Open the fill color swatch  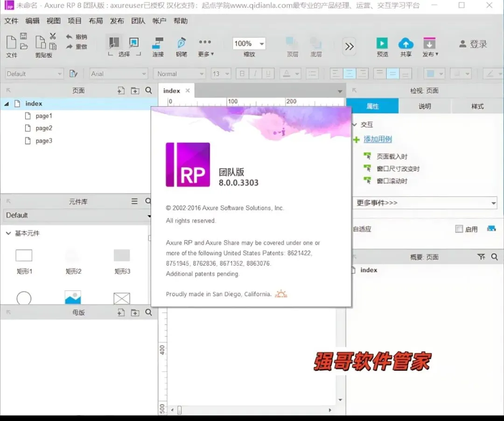click(434, 74)
